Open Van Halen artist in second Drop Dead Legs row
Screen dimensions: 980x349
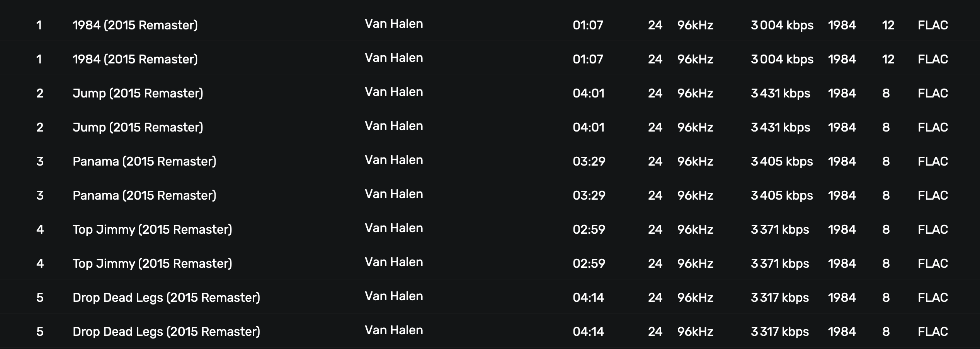pos(394,330)
